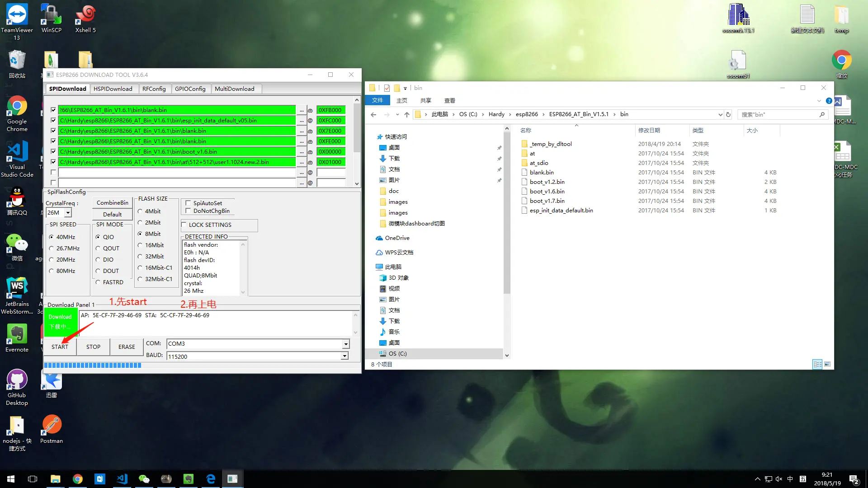Open the sscom51 desktop icon
The width and height of the screenshot is (868, 488).
738,64
